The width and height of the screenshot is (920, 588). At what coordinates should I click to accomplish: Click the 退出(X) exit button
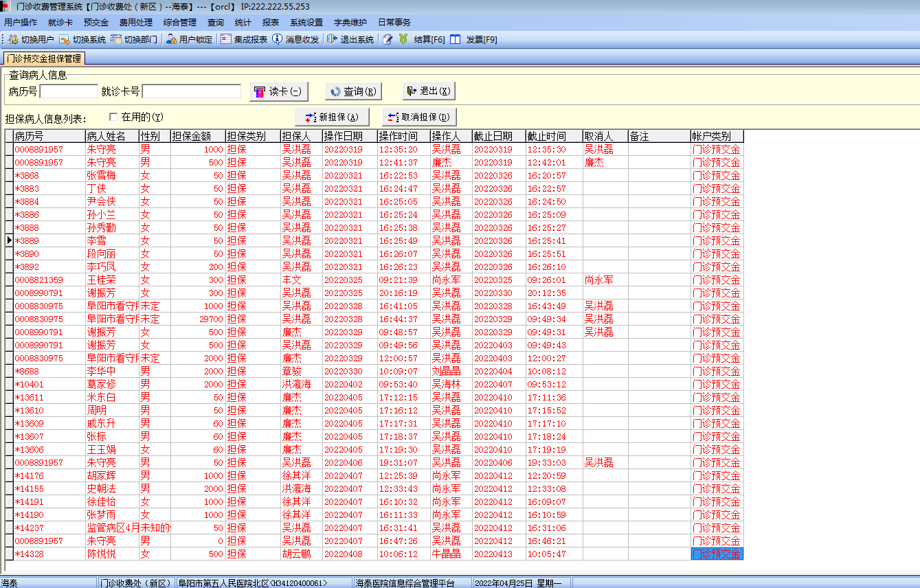point(429,91)
